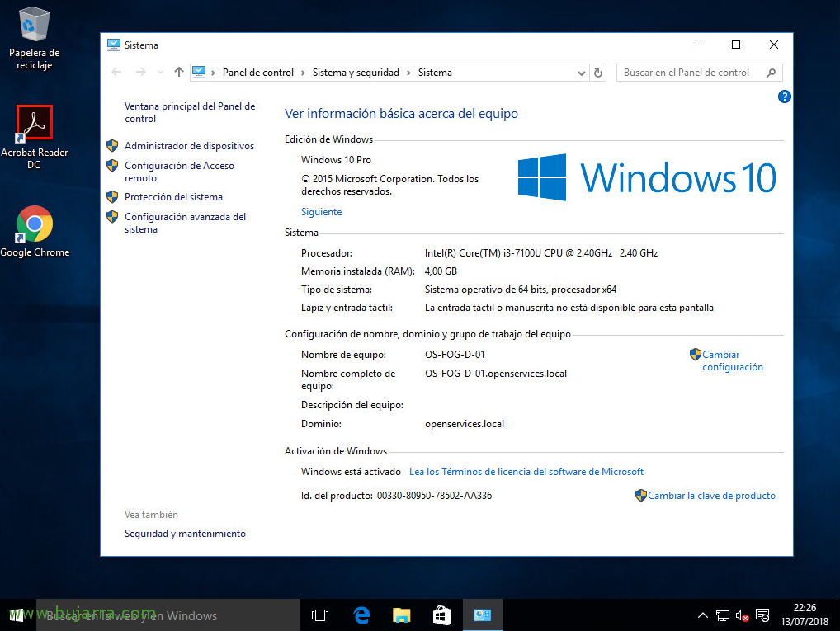Screen dimensions: 840x631
Task: Select Sistema in the breadcrumb
Action: point(435,73)
